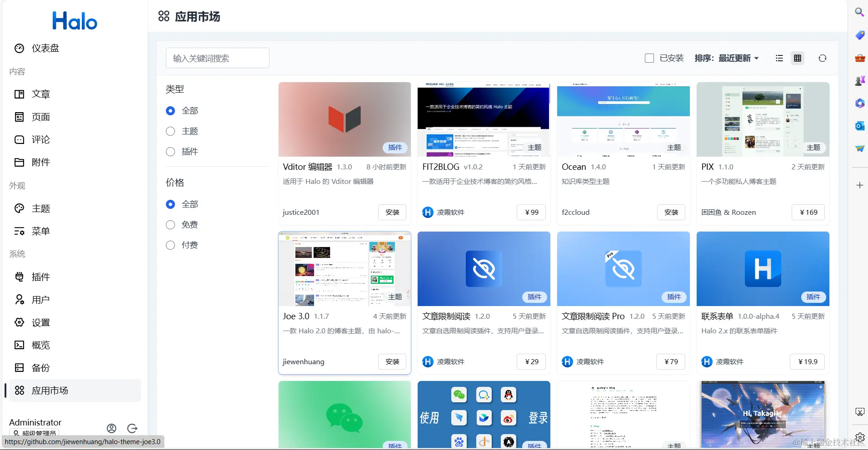
Task: Open the 排序: 最近更新 sort dropdown
Action: tap(727, 58)
